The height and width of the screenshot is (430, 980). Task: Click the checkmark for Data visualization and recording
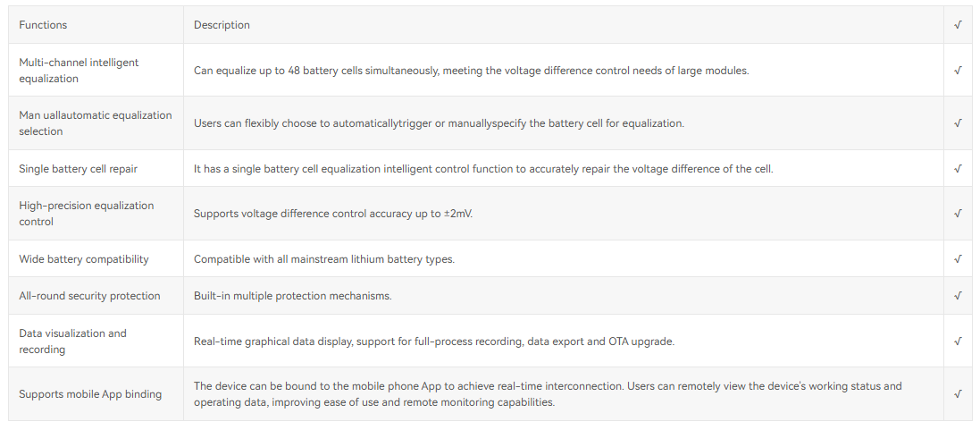tap(958, 341)
